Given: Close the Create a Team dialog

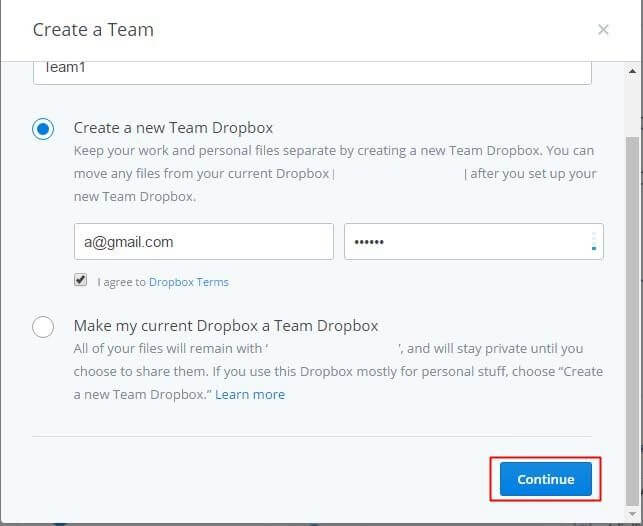Looking at the screenshot, I should 603,30.
